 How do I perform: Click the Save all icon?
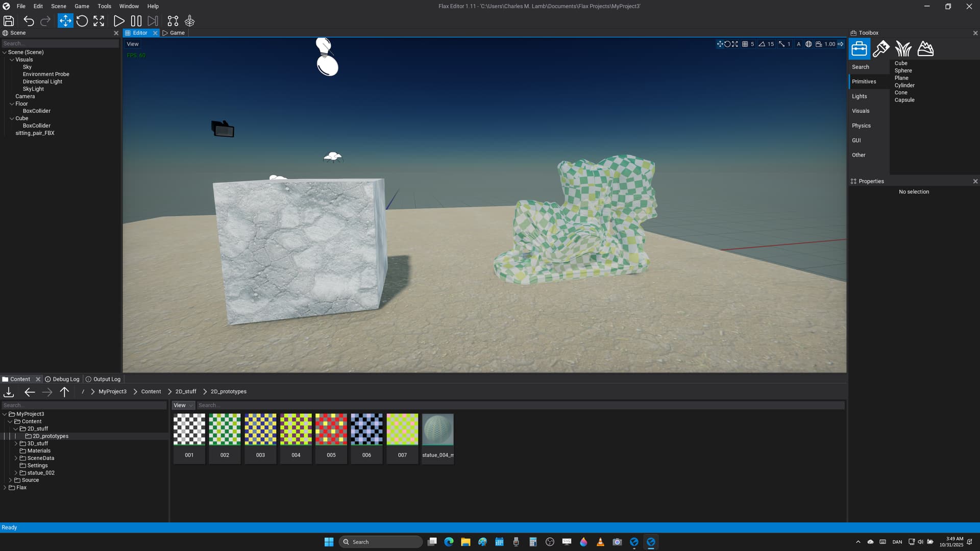tap(9, 21)
